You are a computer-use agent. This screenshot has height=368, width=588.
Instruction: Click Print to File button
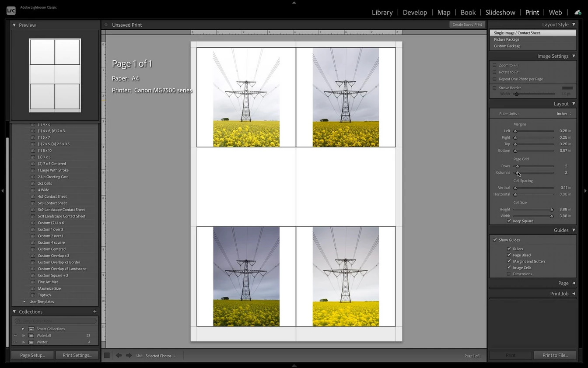pos(555,355)
